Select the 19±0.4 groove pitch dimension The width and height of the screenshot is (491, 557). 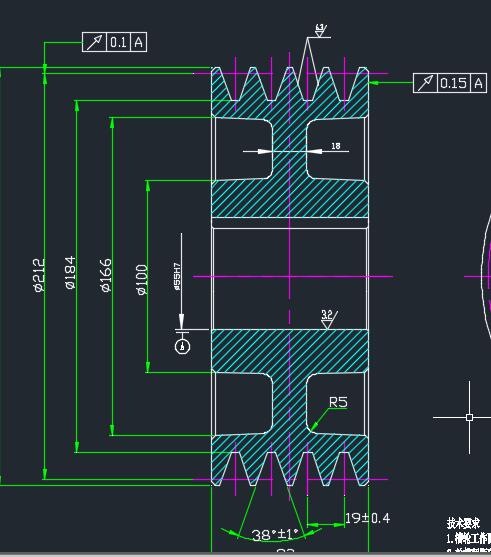pyautogui.click(x=367, y=518)
